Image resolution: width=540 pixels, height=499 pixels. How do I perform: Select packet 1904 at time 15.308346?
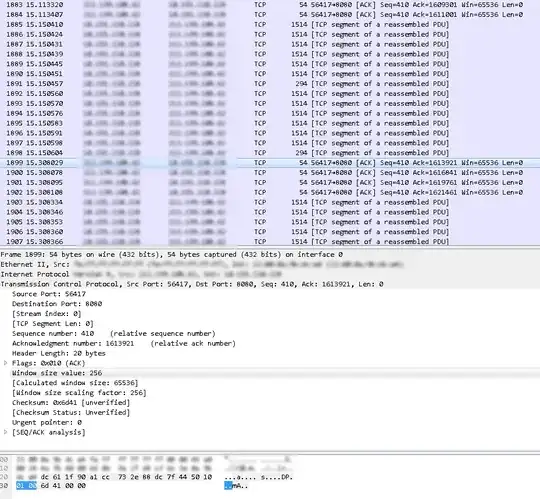[x=270, y=212]
